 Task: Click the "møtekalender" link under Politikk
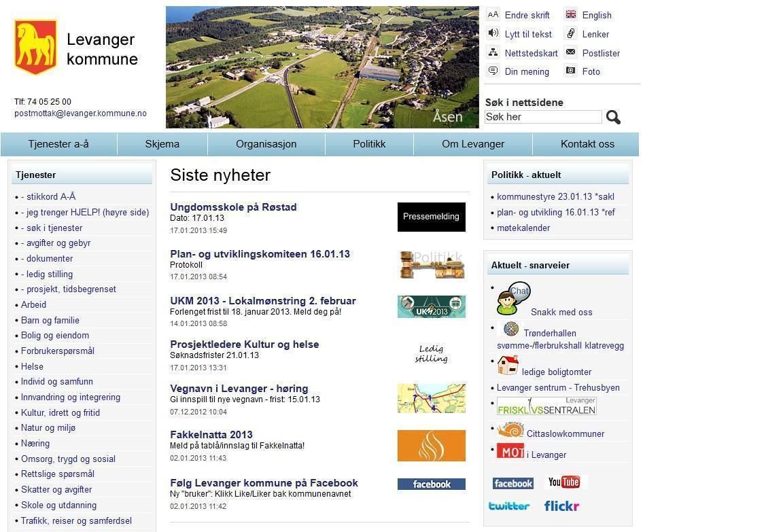[x=522, y=228]
